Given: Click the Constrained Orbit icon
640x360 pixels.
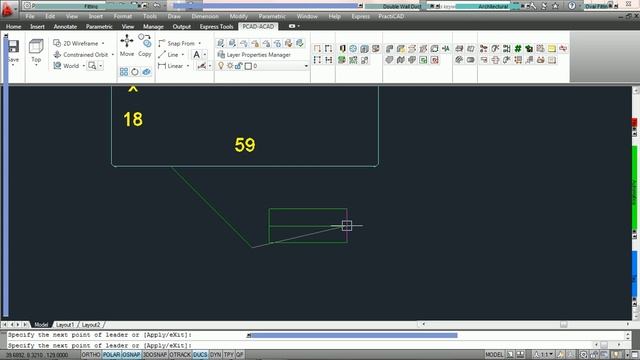Looking at the screenshot, I should (x=57, y=54).
